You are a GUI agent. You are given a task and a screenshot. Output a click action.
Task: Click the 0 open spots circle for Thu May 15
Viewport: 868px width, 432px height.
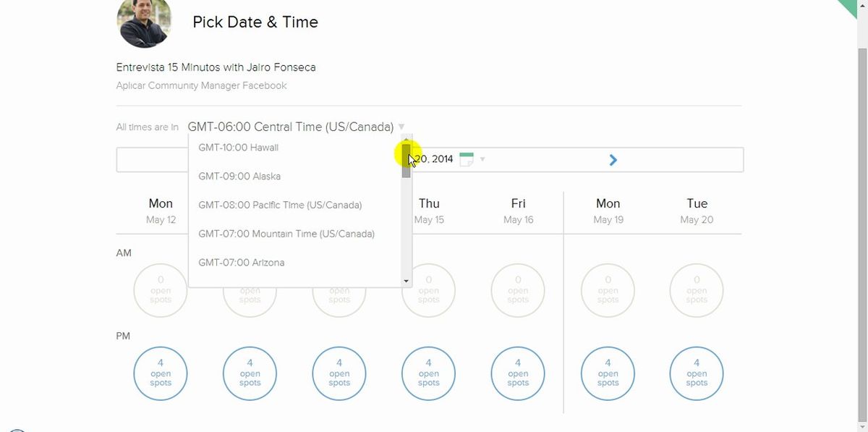(428, 290)
